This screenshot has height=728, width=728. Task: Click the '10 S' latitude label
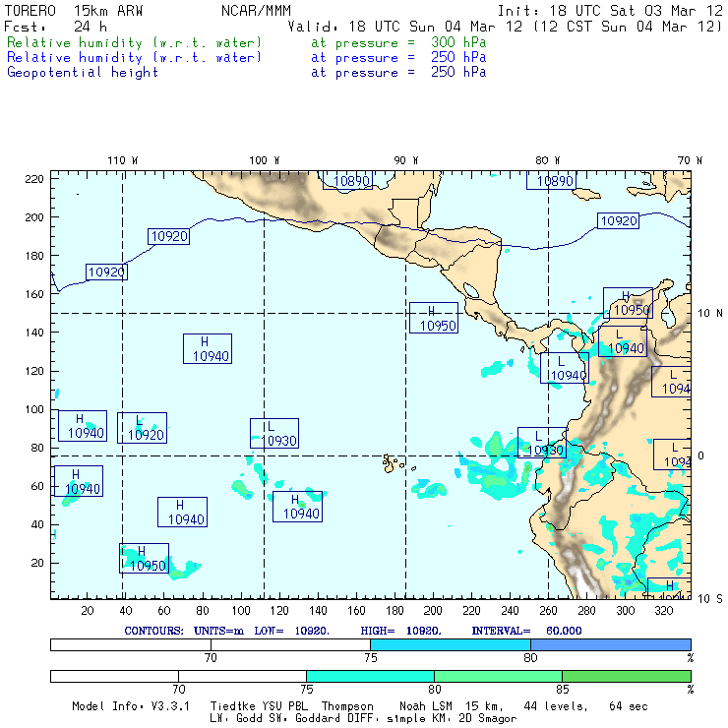pos(710,599)
